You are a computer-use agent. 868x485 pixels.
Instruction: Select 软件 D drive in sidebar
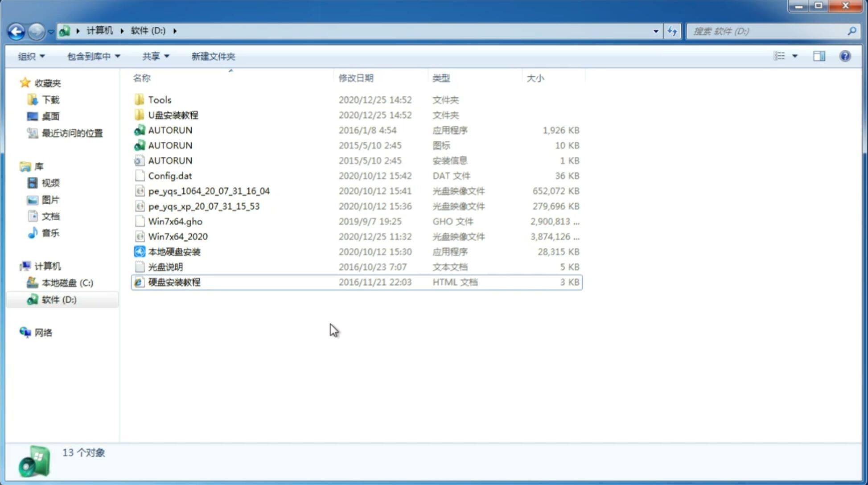[x=58, y=299]
